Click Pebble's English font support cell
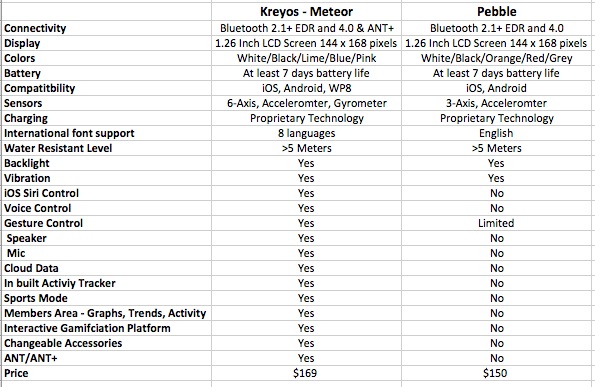The image size is (595, 387). 496,133
